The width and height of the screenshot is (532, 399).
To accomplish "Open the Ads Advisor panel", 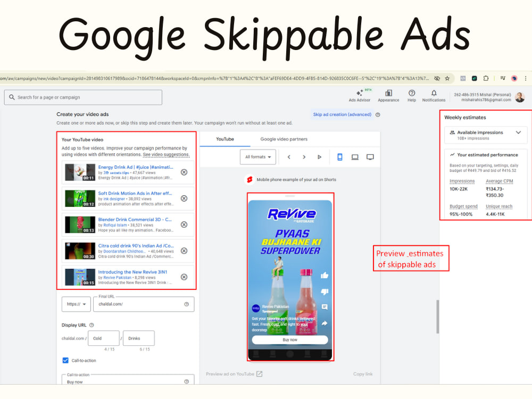I will (x=359, y=95).
